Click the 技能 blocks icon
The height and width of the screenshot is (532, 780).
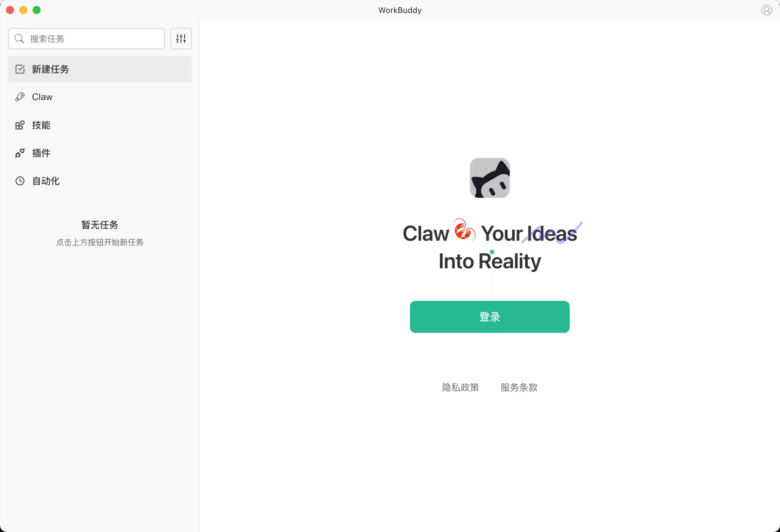click(x=20, y=125)
